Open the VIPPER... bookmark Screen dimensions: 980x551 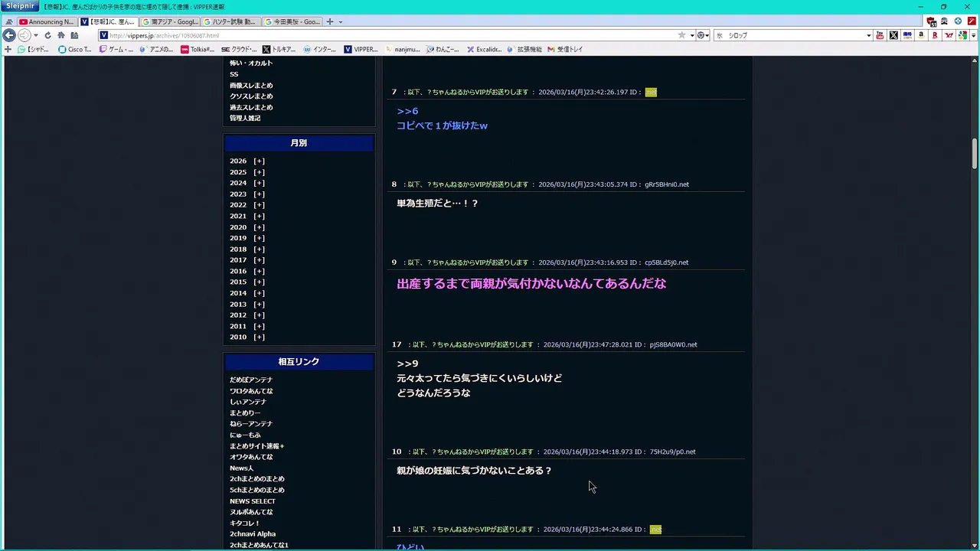(x=361, y=49)
